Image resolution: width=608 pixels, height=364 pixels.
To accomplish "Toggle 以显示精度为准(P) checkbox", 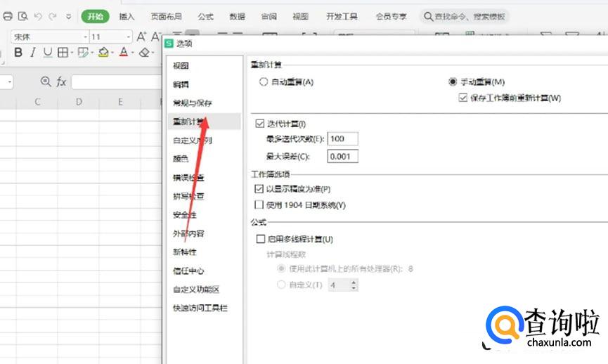I will point(259,189).
